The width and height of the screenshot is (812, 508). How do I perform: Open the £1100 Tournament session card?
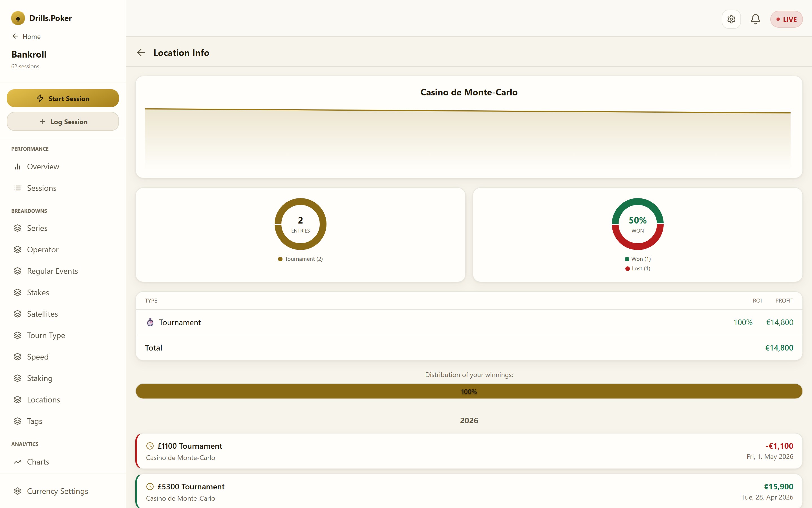click(469, 451)
